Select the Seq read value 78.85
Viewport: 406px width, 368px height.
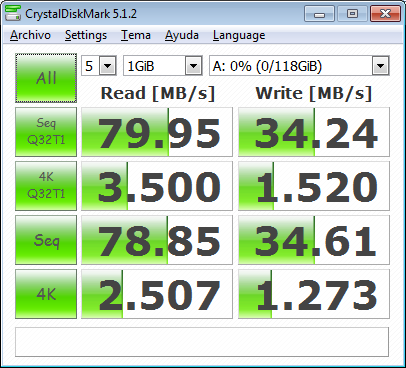[157, 240]
